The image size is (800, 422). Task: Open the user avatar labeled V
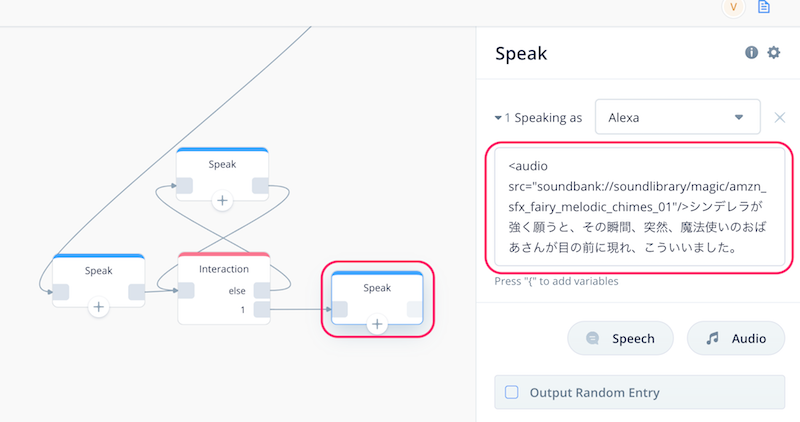(734, 7)
